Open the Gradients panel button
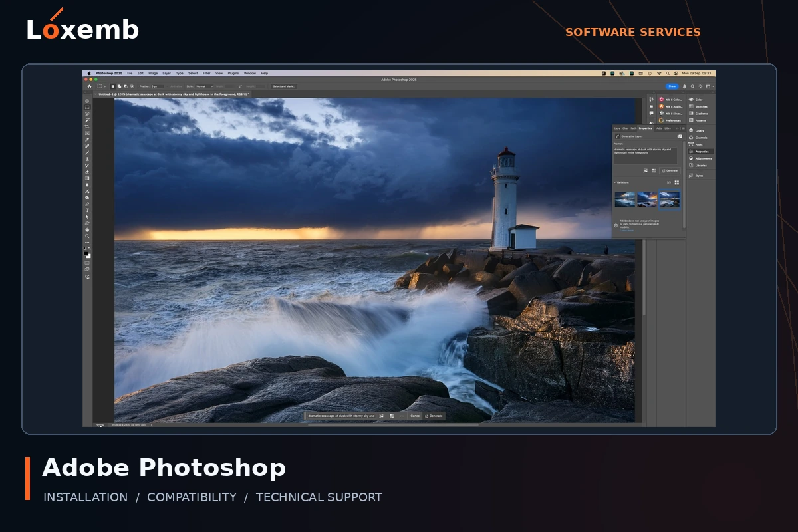 pos(698,114)
